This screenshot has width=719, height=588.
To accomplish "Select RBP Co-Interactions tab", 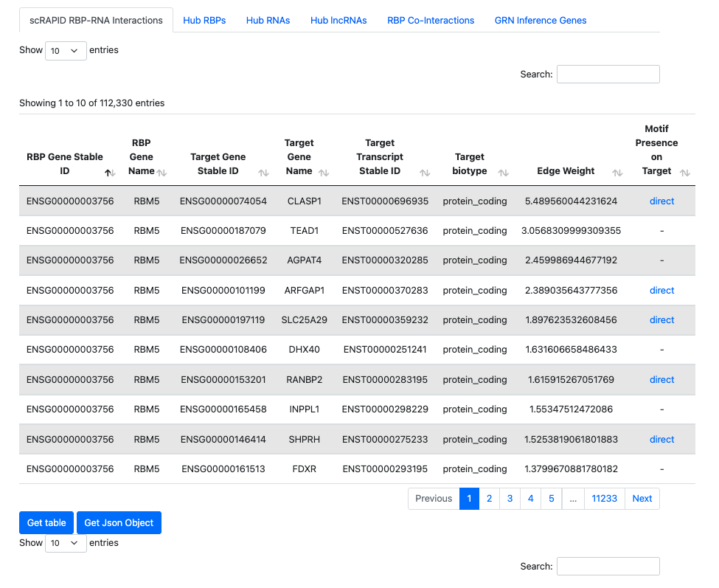I will [431, 21].
